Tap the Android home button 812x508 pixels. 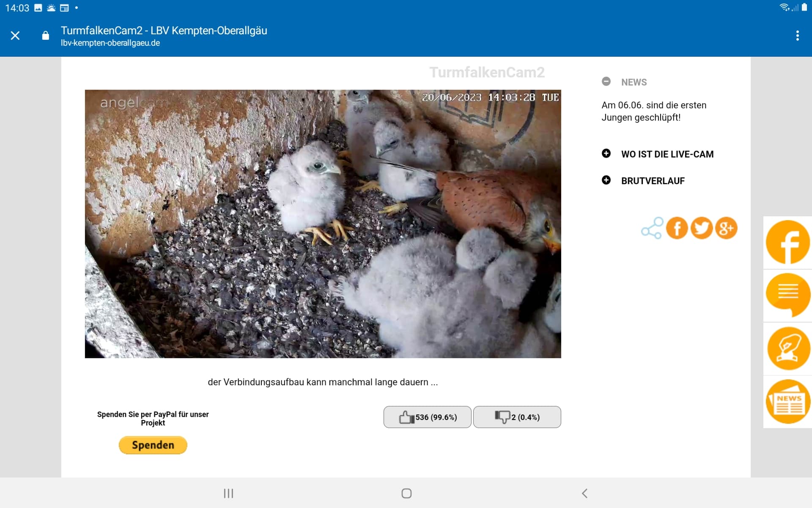tap(406, 493)
